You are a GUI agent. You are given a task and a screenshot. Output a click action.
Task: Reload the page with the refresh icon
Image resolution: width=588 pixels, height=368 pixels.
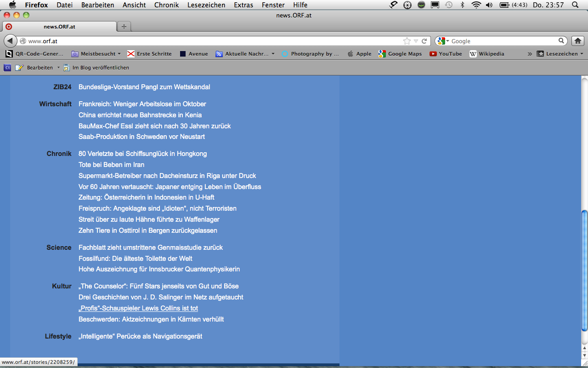click(x=424, y=41)
